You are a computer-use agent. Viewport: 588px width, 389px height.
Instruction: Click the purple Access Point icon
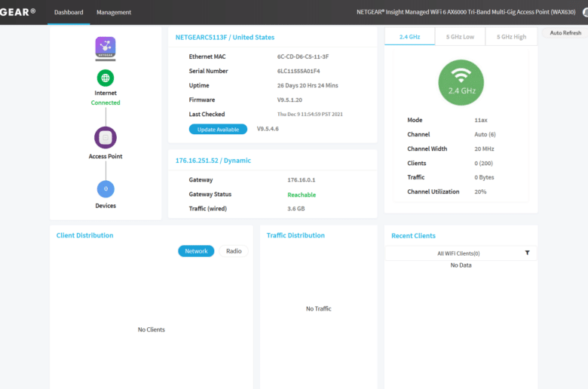pos(106,138)
